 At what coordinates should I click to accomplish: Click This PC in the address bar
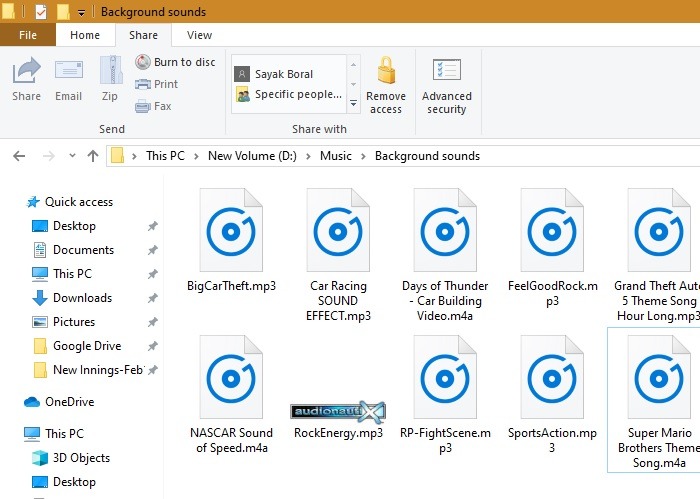[x=165, y=156]
